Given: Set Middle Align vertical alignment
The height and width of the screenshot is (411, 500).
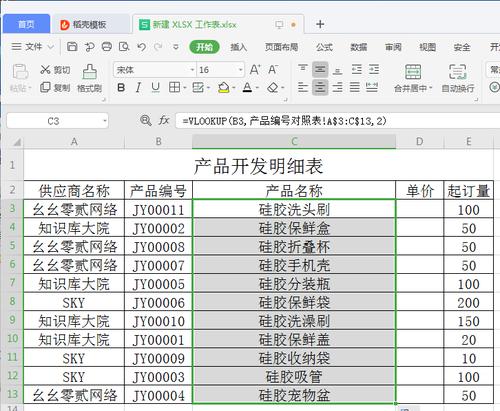Looking at the screenshot, I should (x=320, y=69).
